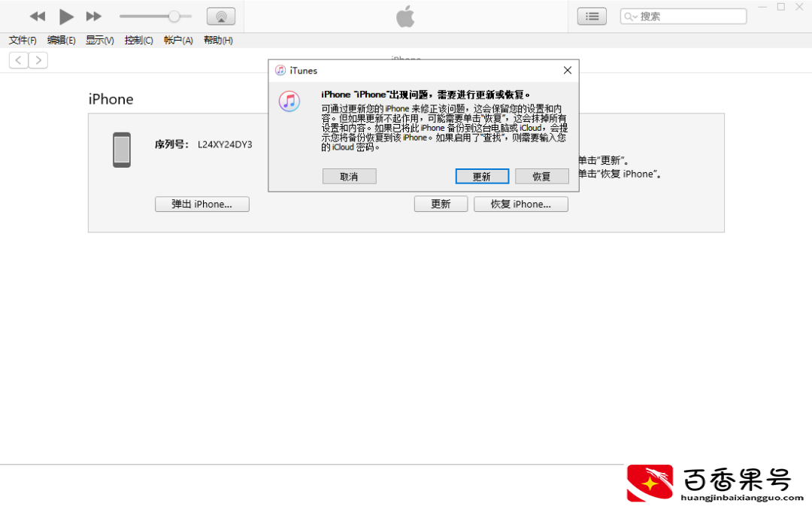Click 更新 in the iTunes dialog
The width and height of the screenshot is (812, 506).
click(482, 177)
